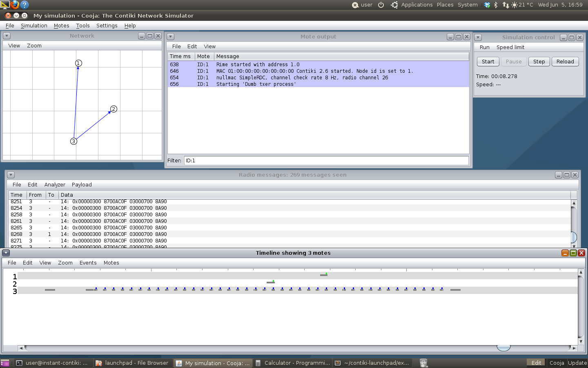Click the Reload simulation button
588x368 pixels.
565,62
